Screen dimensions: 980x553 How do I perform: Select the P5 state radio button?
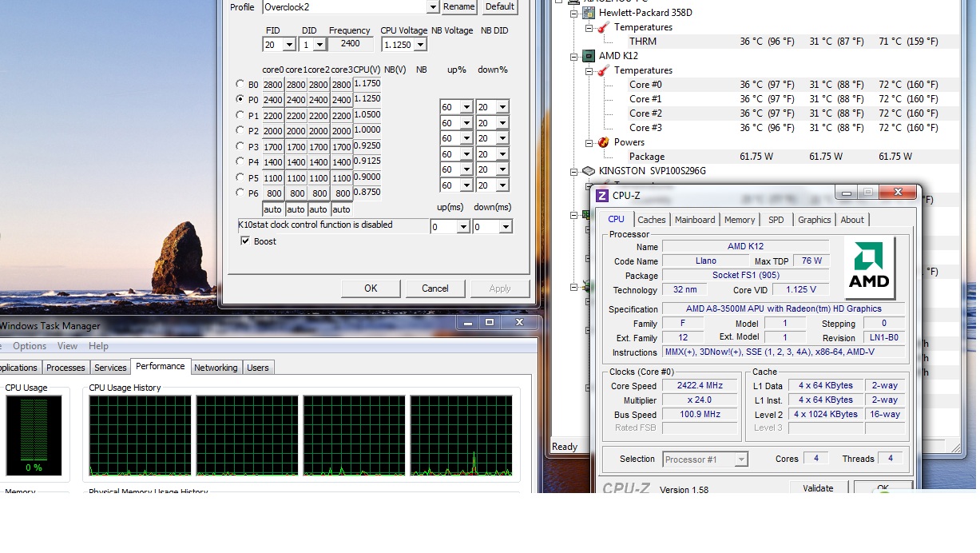[x=240, y=177]
